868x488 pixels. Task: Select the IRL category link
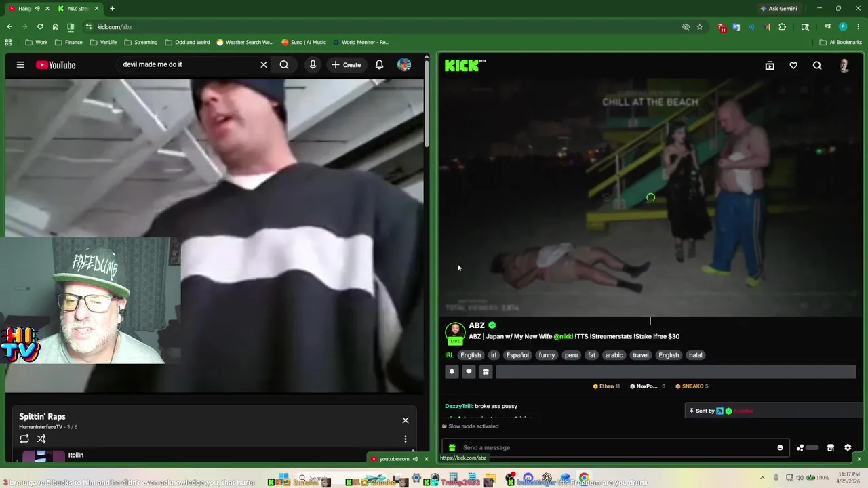tap(449, 355)
